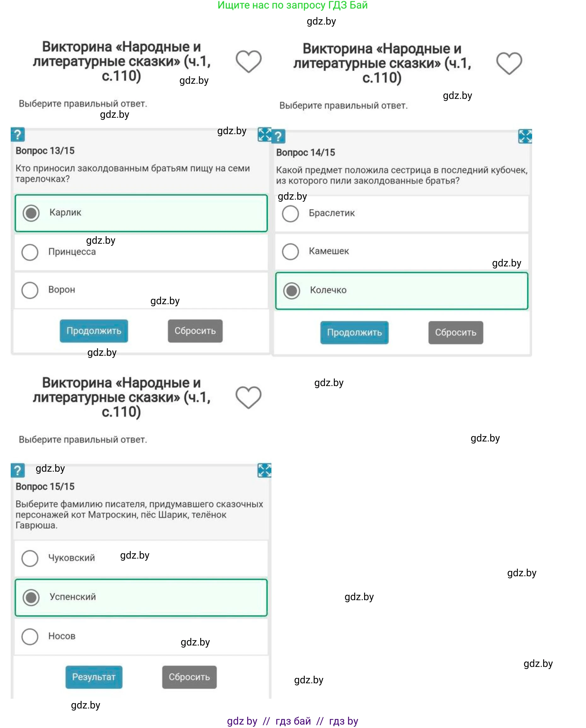Select the Чуковский radio option
Viewport: 586px width, 728px height.
(x=30, y=558)
